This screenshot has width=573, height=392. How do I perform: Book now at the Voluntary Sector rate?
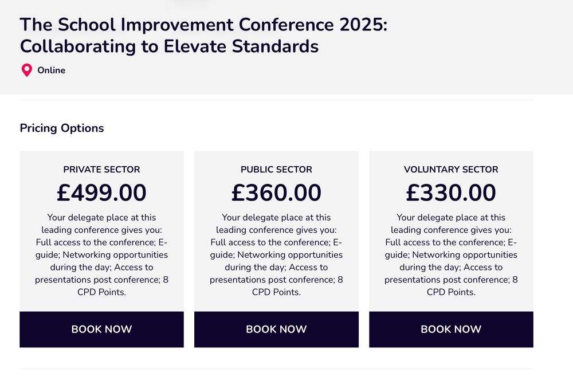[x=451, y=330]
